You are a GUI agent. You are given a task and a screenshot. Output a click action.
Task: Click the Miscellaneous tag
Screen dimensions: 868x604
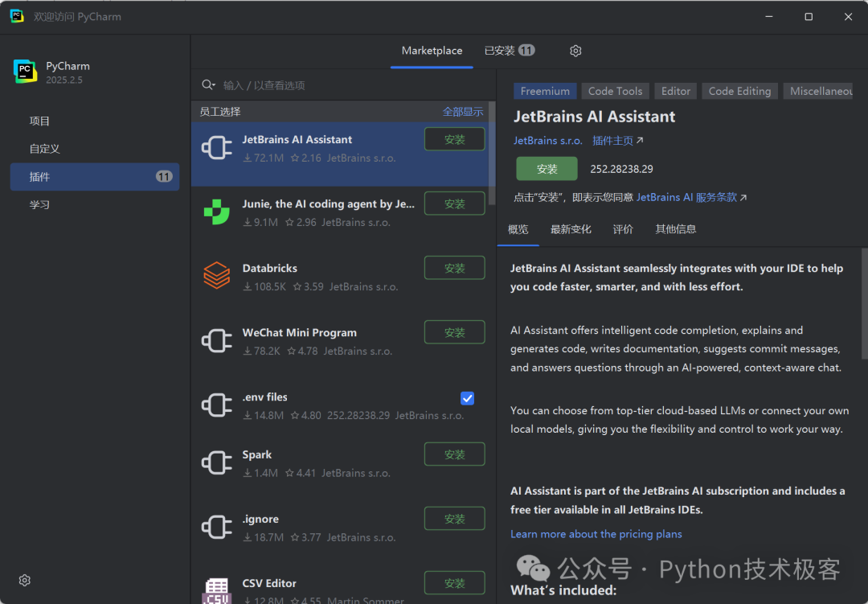(x=819, y=91)
